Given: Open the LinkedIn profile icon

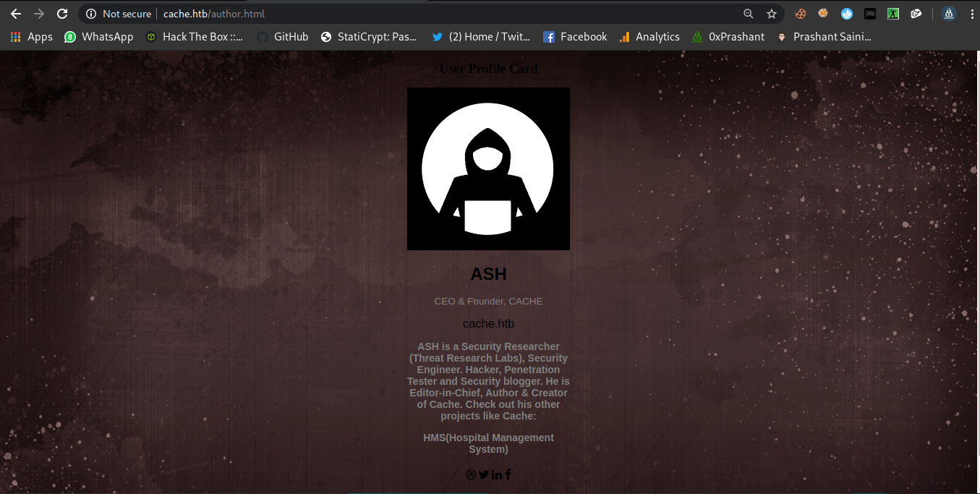Looking at the screenshot, I should pyautogui.click(x=497, y=474).
